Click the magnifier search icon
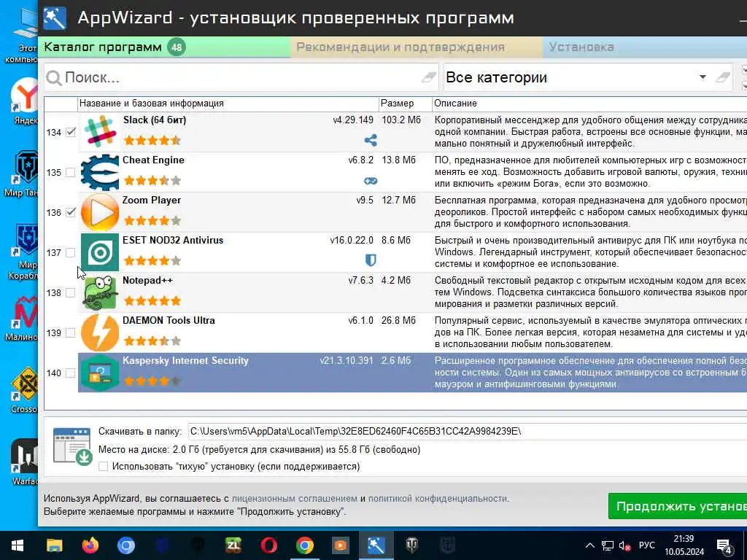 click(54, 78)
